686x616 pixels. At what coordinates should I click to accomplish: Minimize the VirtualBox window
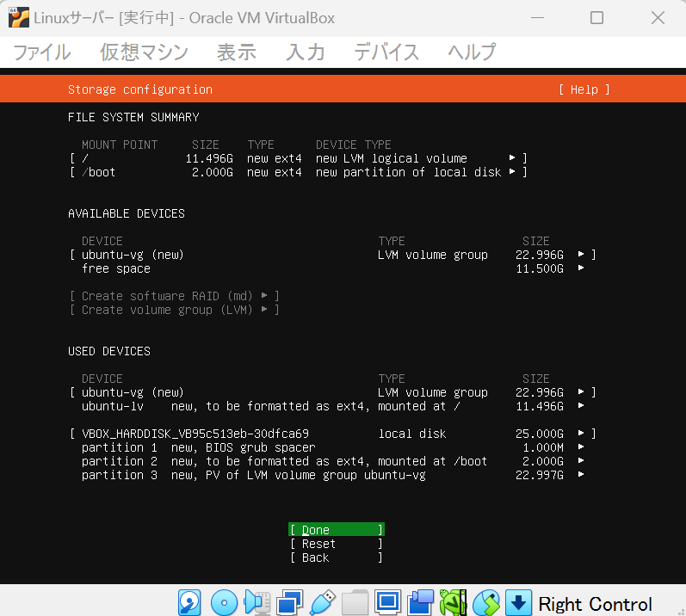pos(537,18)
